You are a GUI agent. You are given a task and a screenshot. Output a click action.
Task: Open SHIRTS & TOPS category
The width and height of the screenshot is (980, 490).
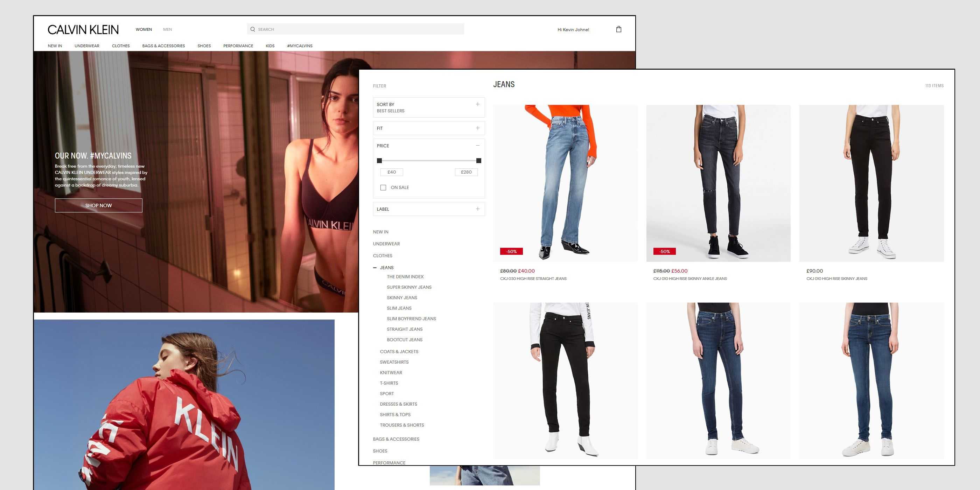(395, 415)
